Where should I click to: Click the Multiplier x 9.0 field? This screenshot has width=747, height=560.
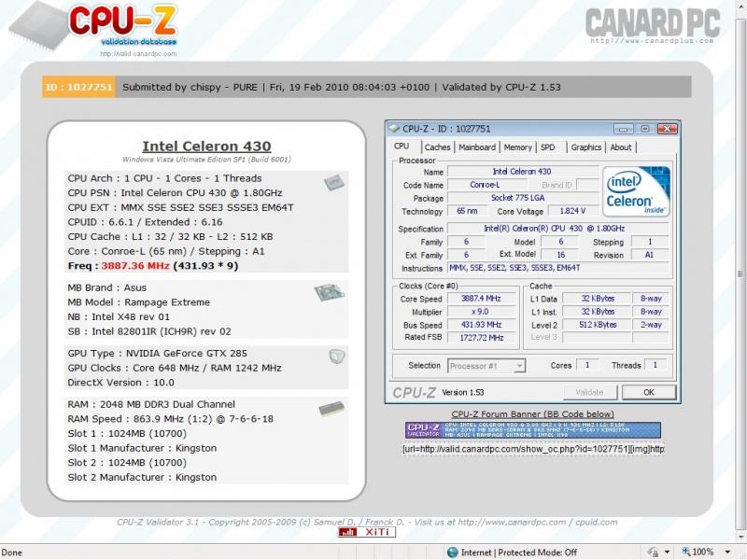click(481, 312)
